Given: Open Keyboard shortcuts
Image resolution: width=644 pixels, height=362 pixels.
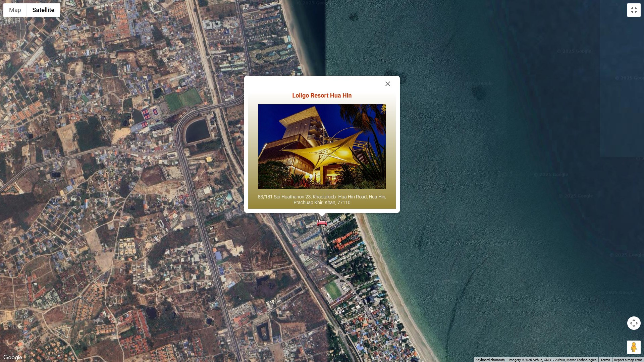Looking at the screenshot, I should point(490,360).
